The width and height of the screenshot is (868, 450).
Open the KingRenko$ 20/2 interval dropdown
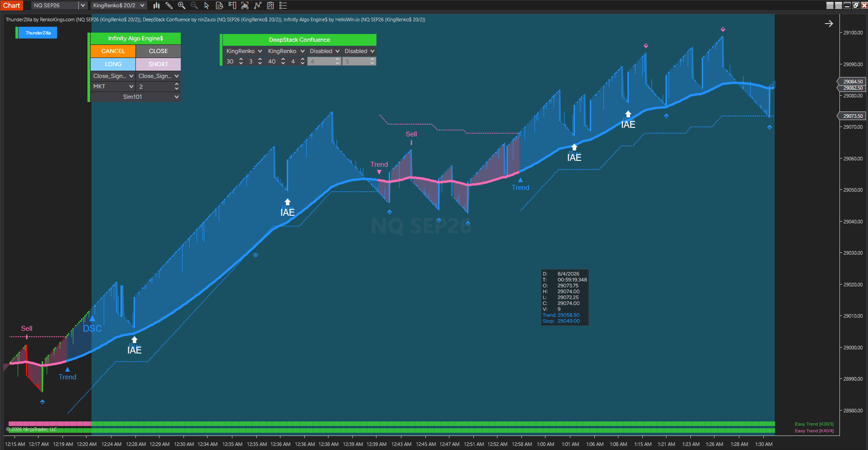pyautogui.click(x=119, y=5)
